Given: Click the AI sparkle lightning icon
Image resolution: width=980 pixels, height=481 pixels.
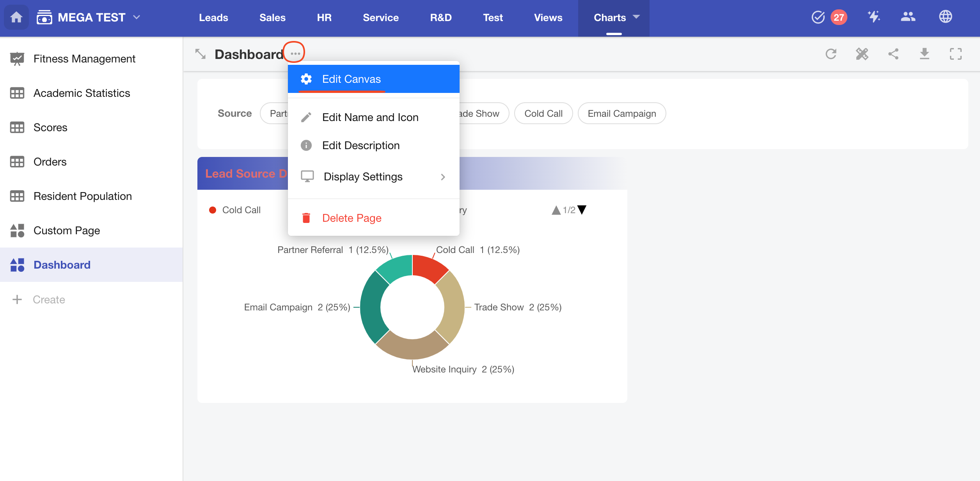Looking at the screenshot, I should [x=874, y=17].
